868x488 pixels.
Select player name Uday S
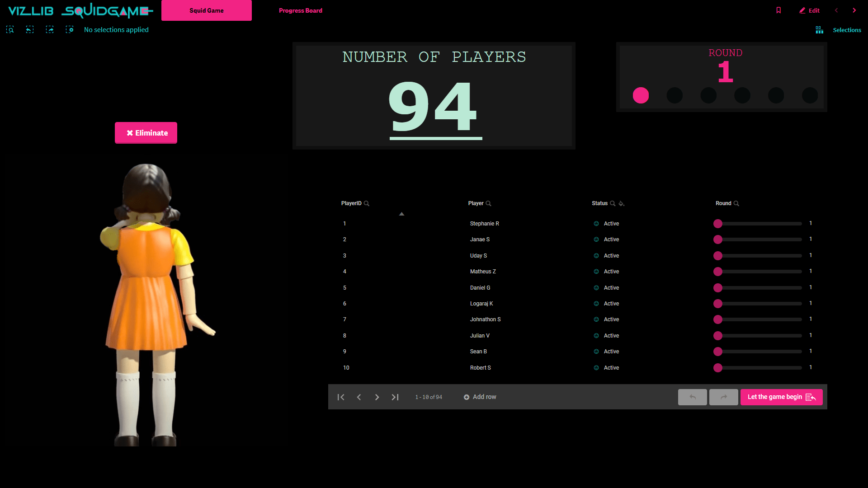tap(478, 256)
